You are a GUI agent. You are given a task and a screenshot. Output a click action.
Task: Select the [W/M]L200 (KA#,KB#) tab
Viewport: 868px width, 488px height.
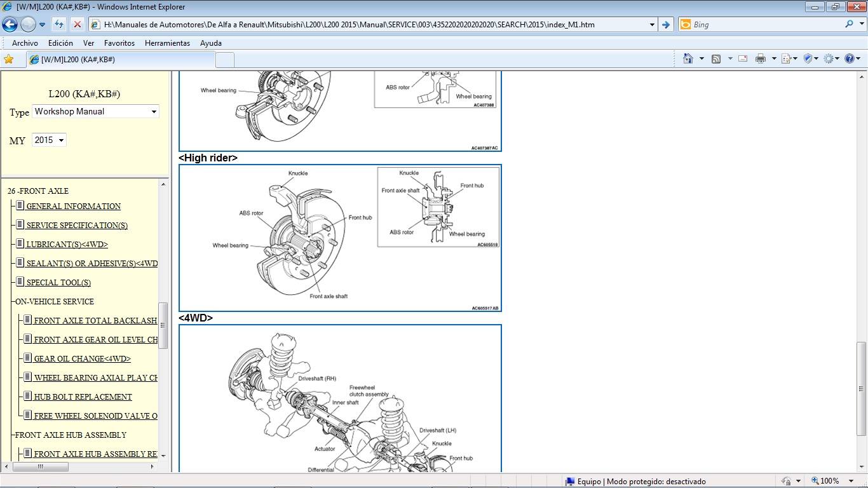[x=119, y=59]
